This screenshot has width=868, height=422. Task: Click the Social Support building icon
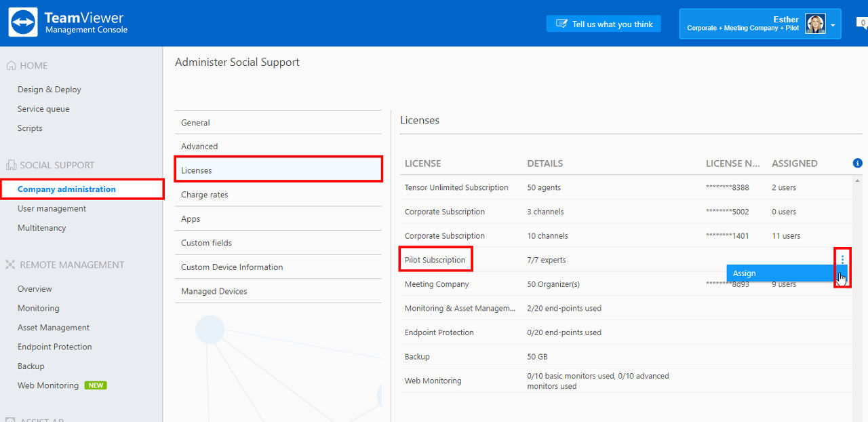11,165
